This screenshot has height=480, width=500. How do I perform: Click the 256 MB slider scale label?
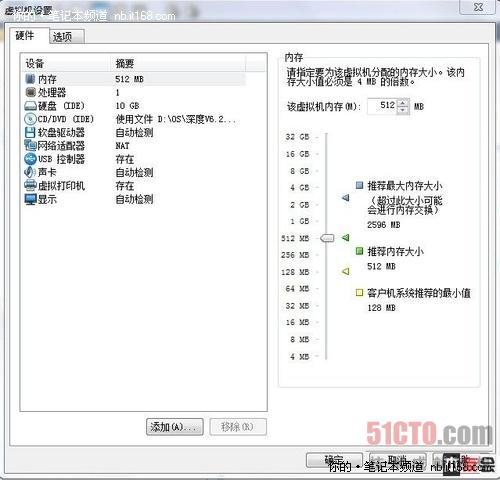pos(295,255)
